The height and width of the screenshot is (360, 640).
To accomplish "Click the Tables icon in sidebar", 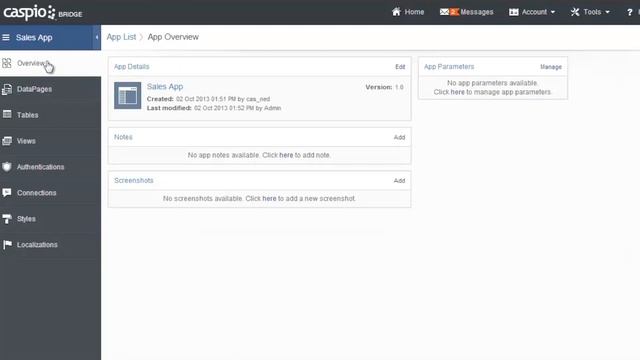I will pyautogui.click(x=7, y=114).
